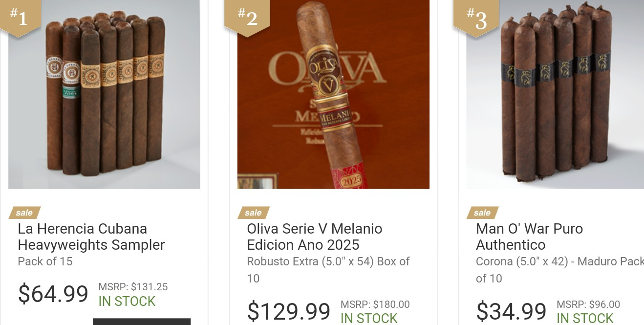Click the #1 gold rank badge

click(x=20, y=17)
